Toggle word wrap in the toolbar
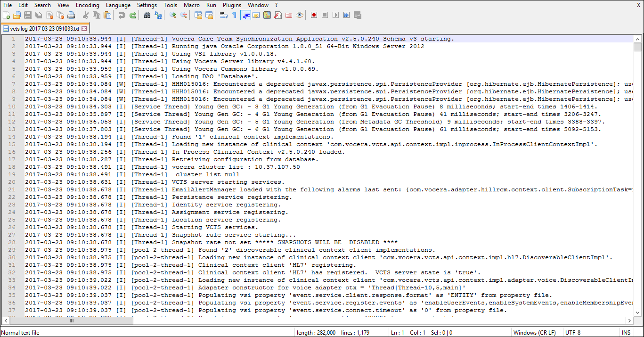 coord(224,15)
